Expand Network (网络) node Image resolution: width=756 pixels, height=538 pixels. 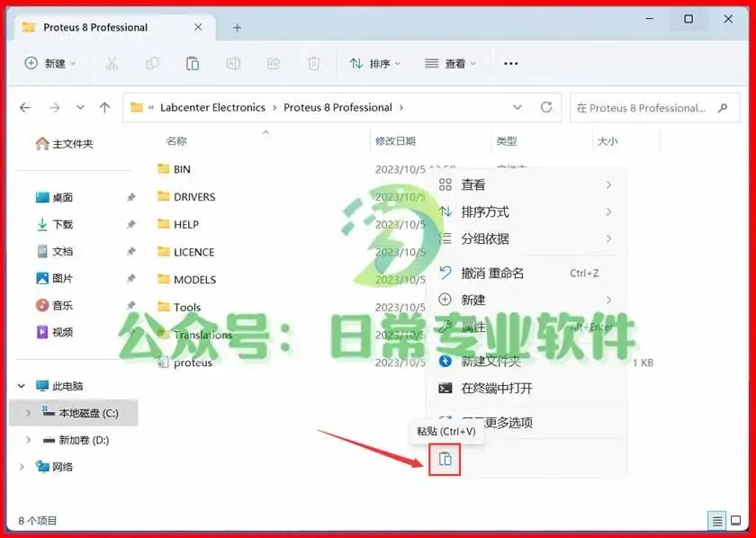22,467
